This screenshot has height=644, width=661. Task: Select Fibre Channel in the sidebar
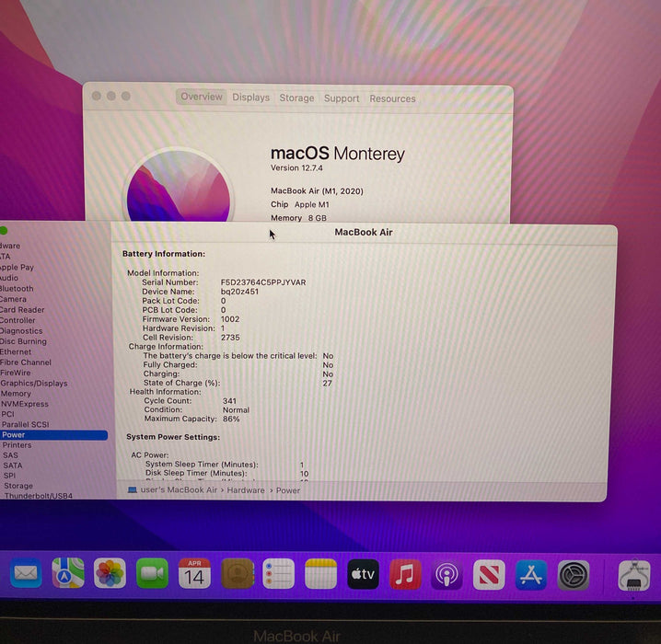(x=26, y=362)
